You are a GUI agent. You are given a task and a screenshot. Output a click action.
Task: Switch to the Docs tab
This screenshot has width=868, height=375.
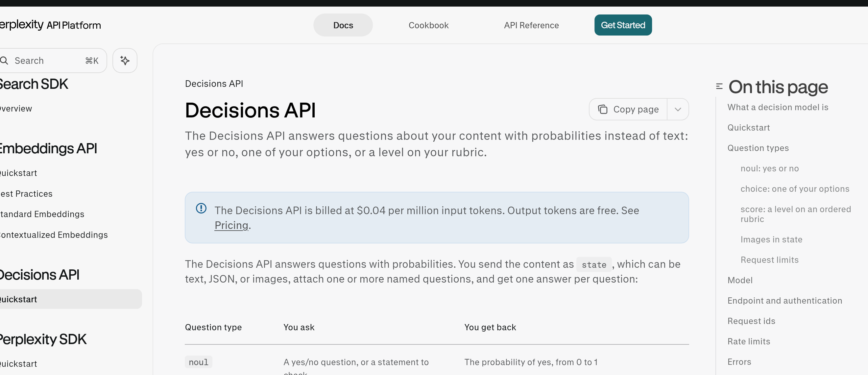click(343, 25)
